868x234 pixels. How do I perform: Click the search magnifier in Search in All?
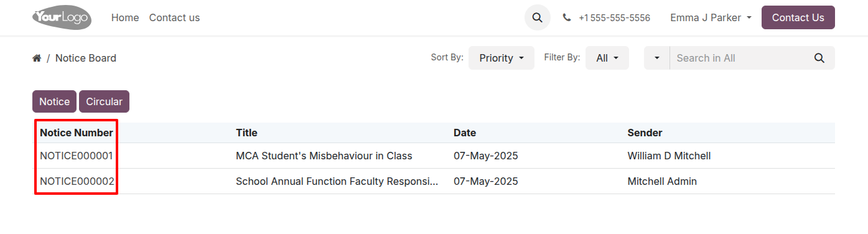tap(819, 58)
